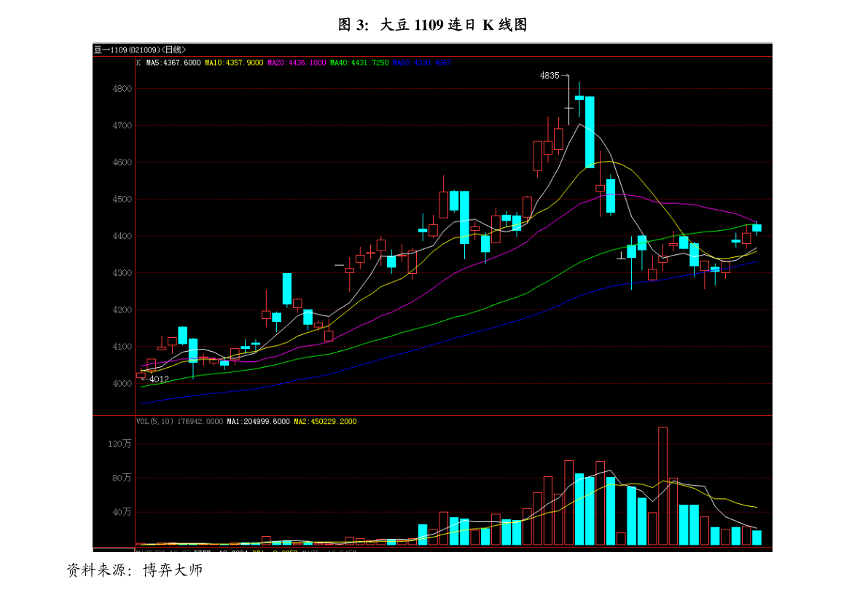Viewport: 868px width, 595px height.
Task: Click the 资料来源: 博弈大师 source caption
Action: pyautogui.click(x=135, y=570)
